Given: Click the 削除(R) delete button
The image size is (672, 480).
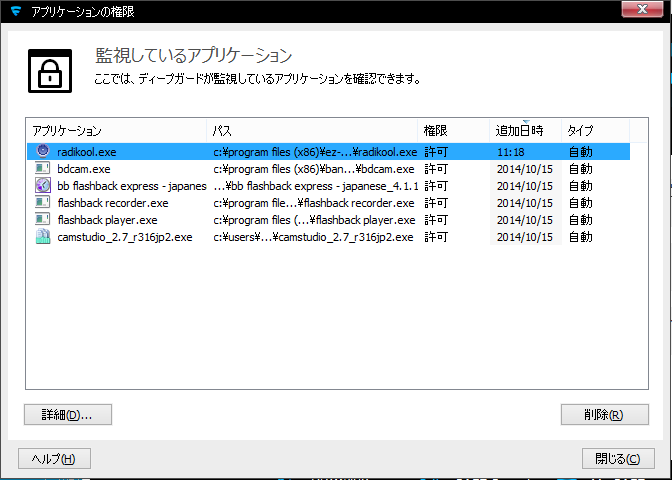Looking at the screenshot, I should click(x=605, y=414).
